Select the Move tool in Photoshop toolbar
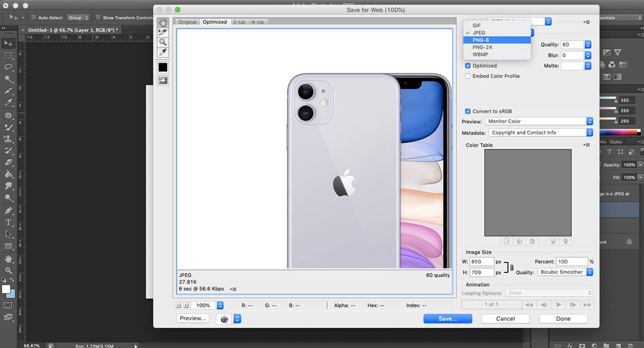This screenshot has height=348, width=644. coord(8,43)
